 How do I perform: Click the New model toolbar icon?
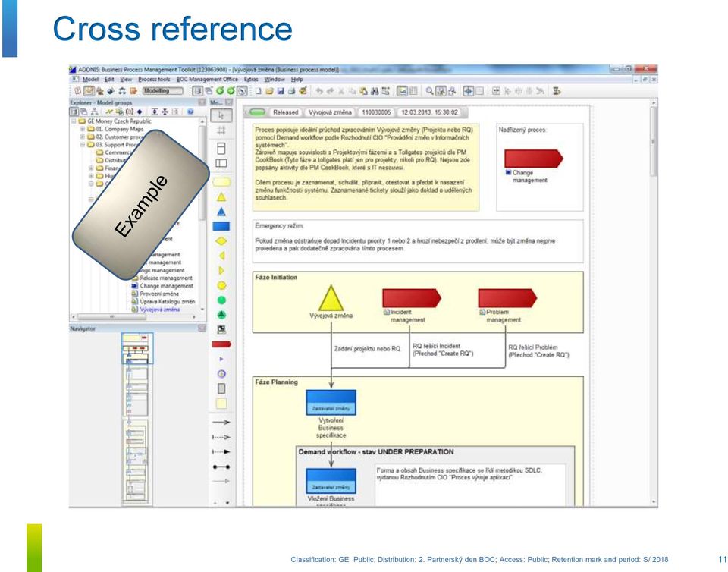click(258, 91)
